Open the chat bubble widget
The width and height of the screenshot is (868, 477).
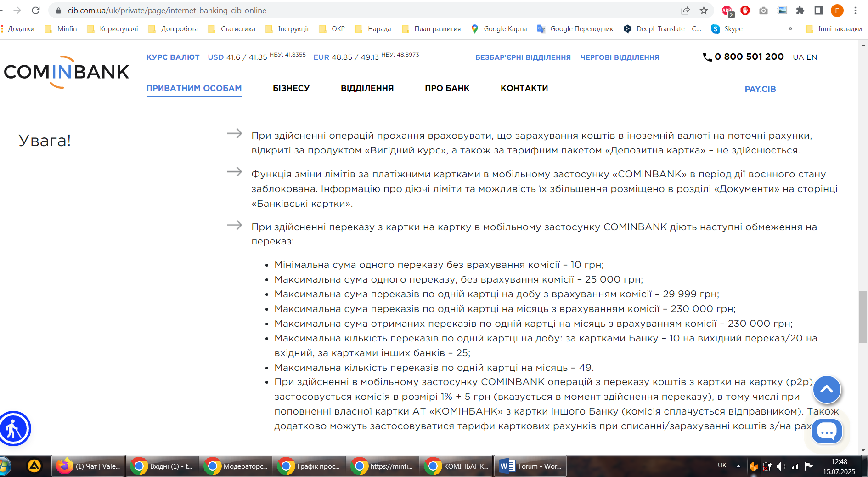tap(827, 431)
